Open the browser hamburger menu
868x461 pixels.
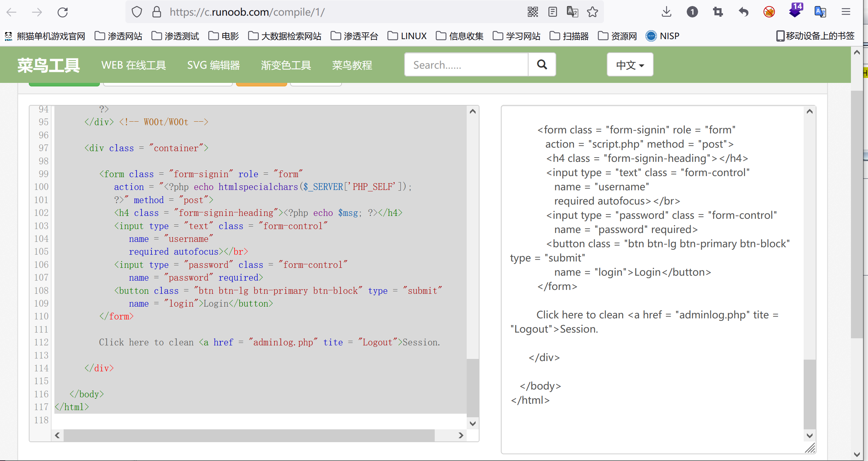pyautogui.click(x=846, y=12)
